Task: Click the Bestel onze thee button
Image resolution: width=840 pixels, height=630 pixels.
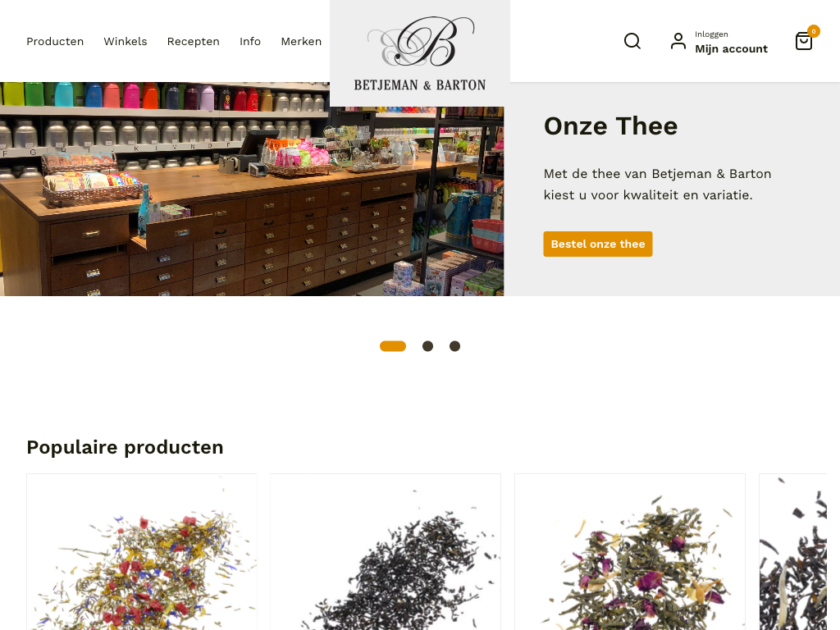Action: point(598,244)
